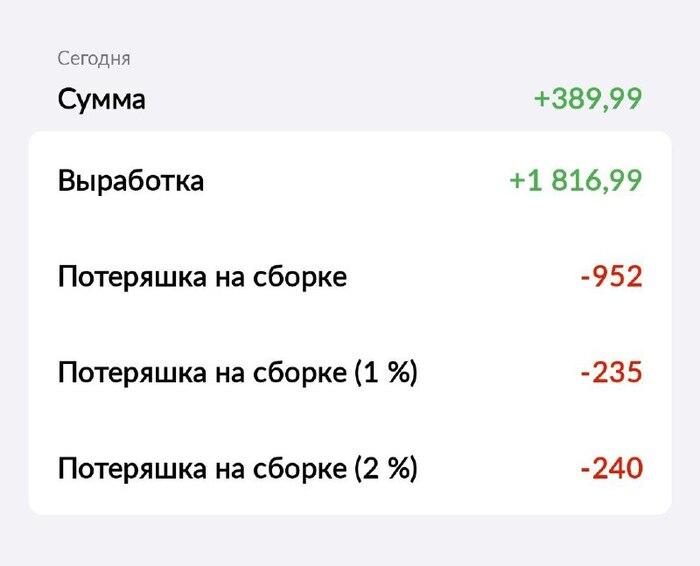Screen dimensions: 700x566
Task: Click the red -240 deduction amount
Action: coord(611,468)
